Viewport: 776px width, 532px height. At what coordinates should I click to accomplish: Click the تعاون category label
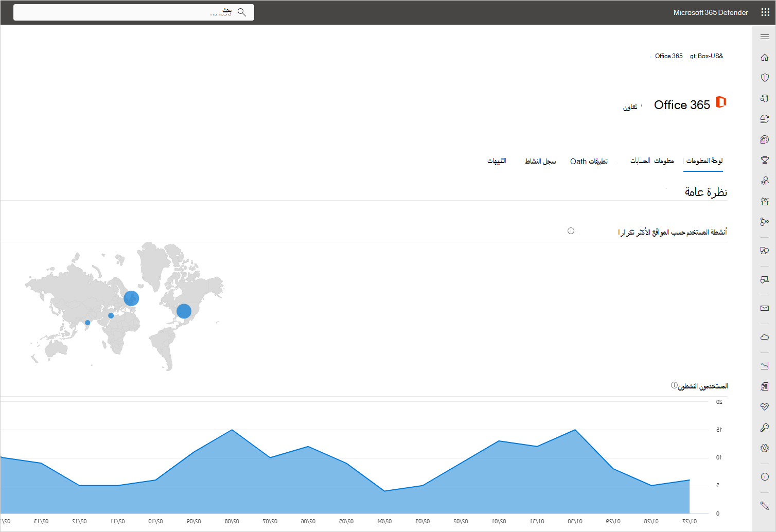click(x=630, y=107)
